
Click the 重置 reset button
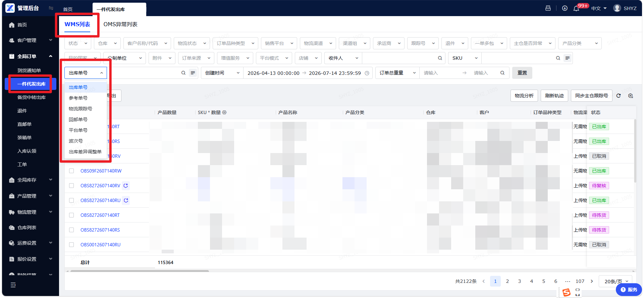tap(522, 73)
